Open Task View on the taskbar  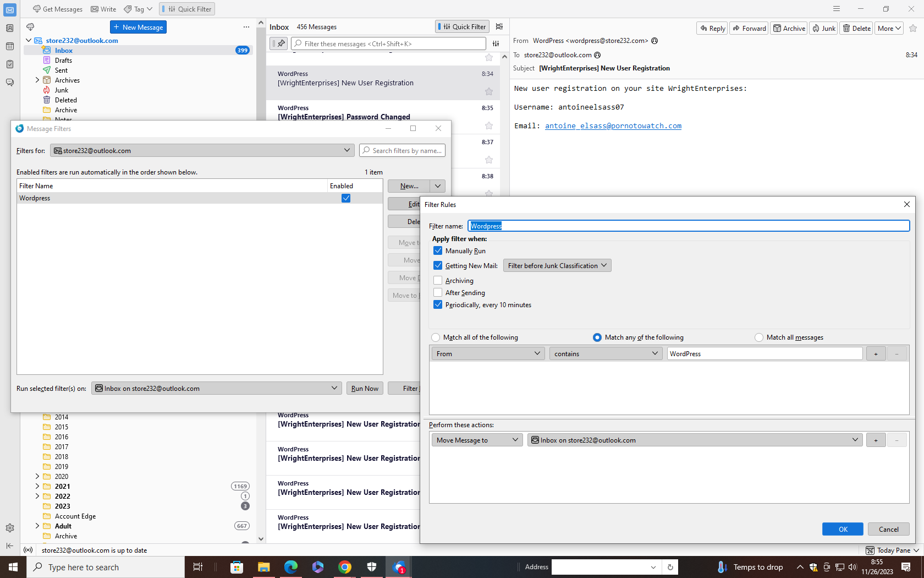[198, 567]
